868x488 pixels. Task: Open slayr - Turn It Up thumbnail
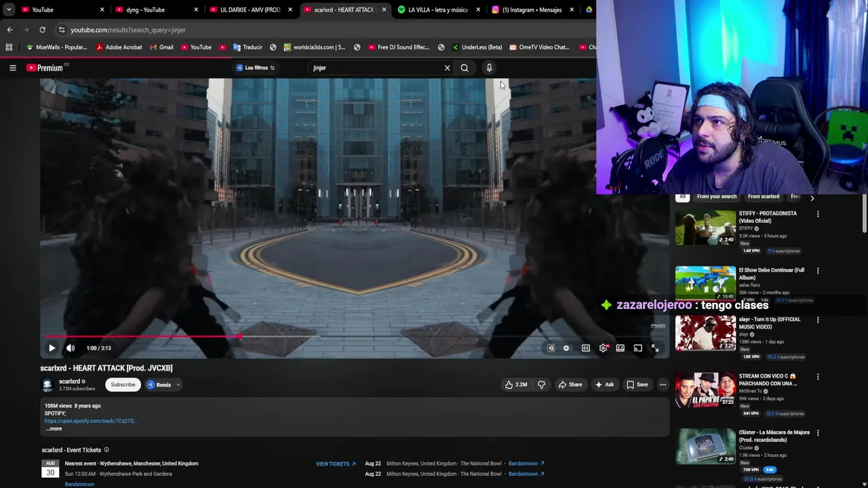pos(705,333)
